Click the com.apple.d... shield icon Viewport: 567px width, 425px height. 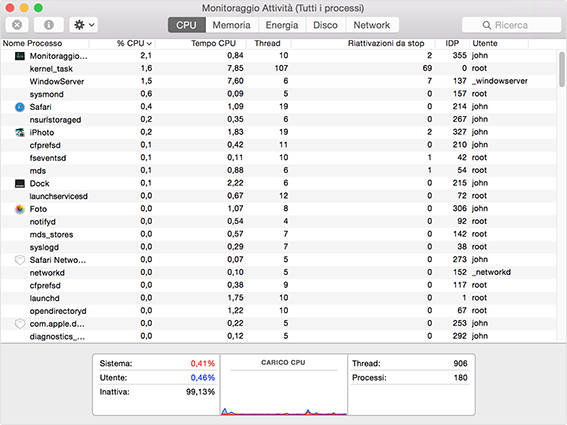click(20, 324)
